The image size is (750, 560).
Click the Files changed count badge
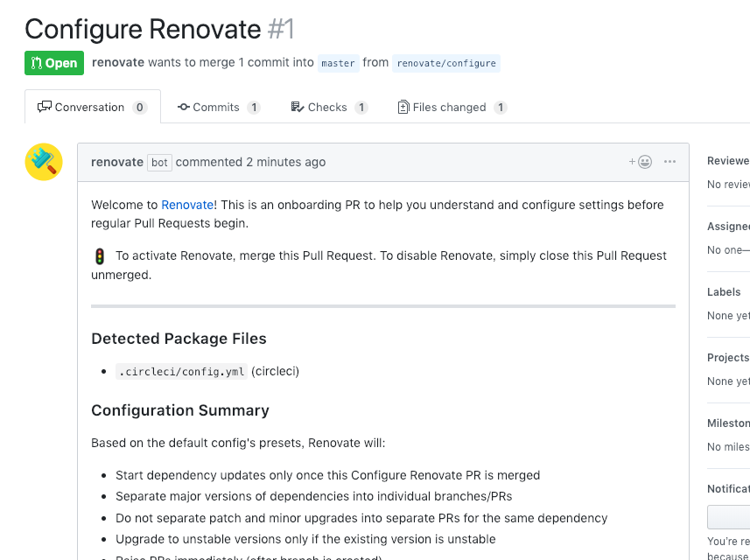[501, 107]
